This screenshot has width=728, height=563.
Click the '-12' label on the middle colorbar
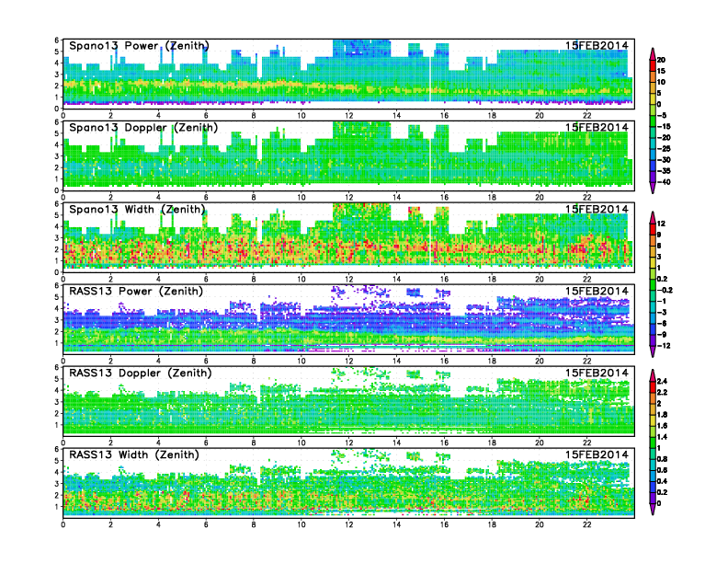point(664,346)
